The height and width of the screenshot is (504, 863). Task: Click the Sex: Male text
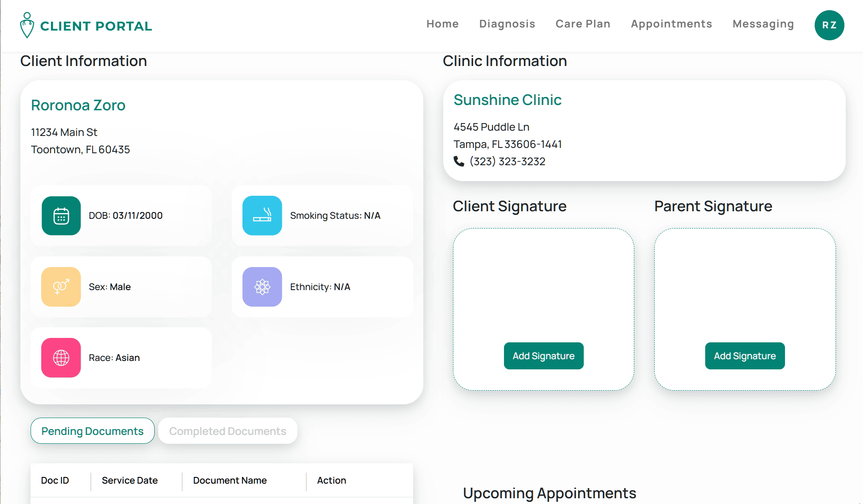(x=110, y=287)
